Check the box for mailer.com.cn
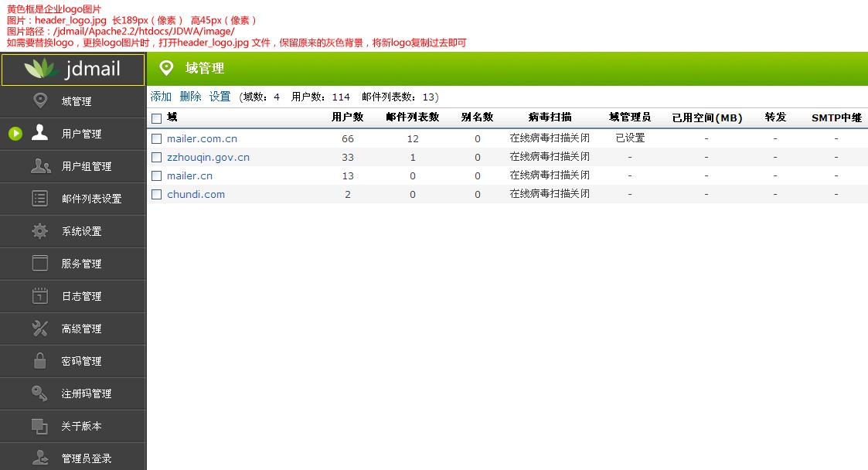Screen dimensions: 868x470 [157, 139]
